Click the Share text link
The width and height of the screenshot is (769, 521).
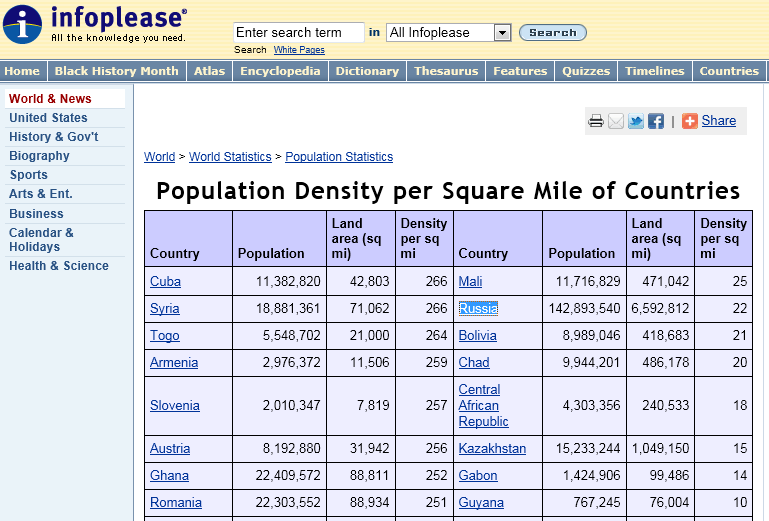tap(718, 121)
